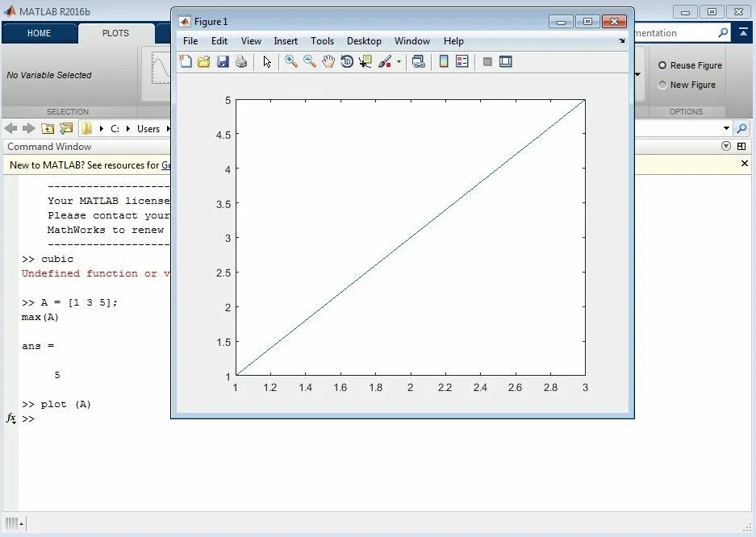Click the status bar busy indicator icon
756x537 pixels.
pos(14,523)
